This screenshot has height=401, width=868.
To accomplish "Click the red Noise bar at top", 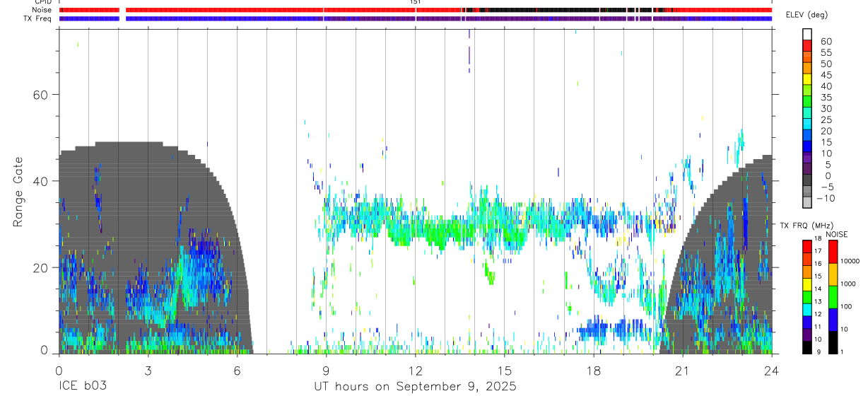I will (x=415, y=10).
